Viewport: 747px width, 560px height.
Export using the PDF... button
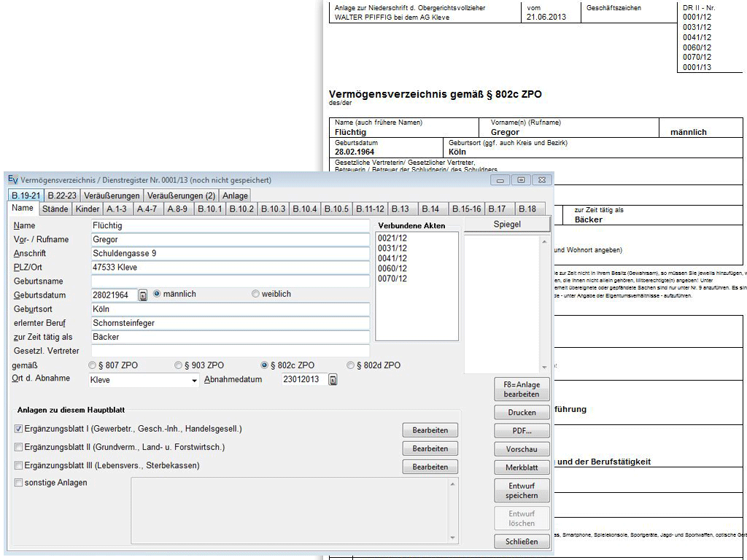522,431
